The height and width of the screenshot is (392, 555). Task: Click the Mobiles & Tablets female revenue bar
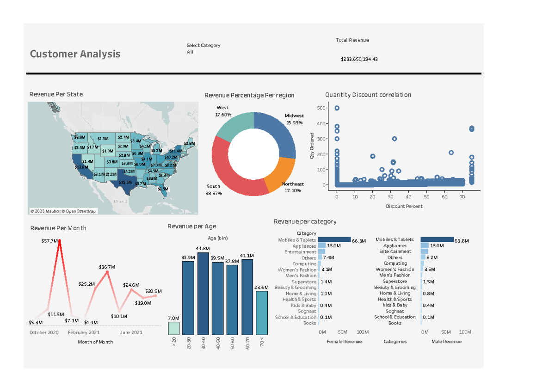(334, 240)
